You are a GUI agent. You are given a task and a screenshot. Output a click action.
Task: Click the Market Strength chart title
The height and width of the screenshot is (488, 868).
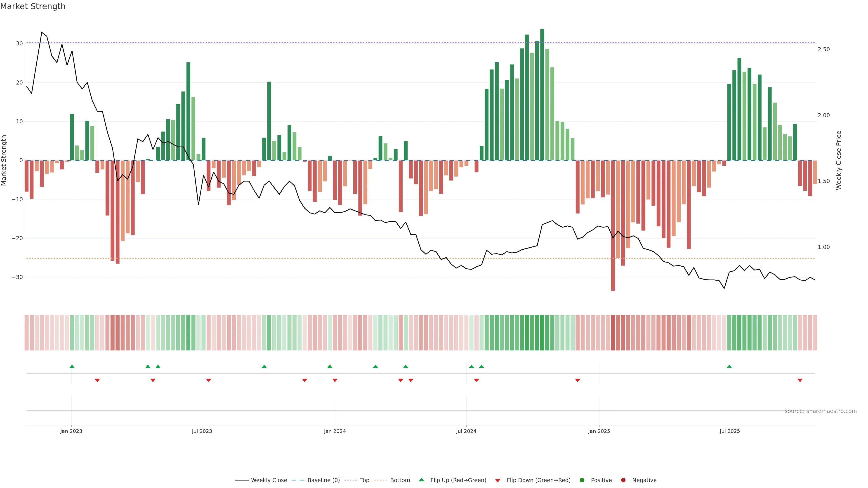tap(33, 6)
